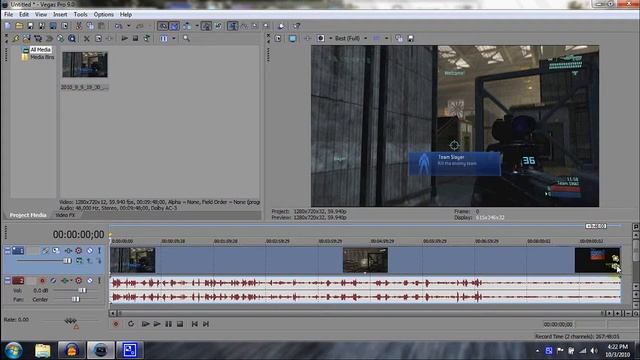
Task: Arm audio track 2 for record
Action: 42,280
